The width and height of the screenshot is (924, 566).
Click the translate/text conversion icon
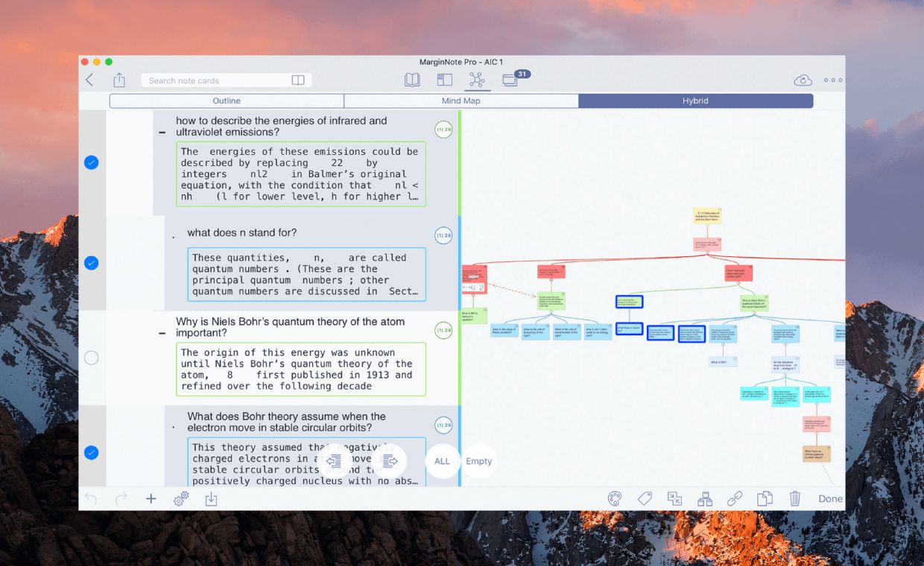click(674, 499)
